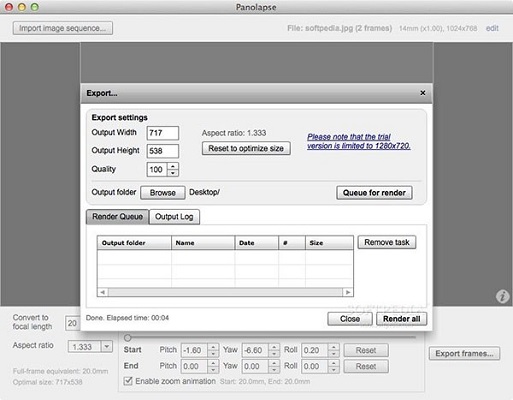Decrease Start Yaw with the down arrow

point(274,354)
